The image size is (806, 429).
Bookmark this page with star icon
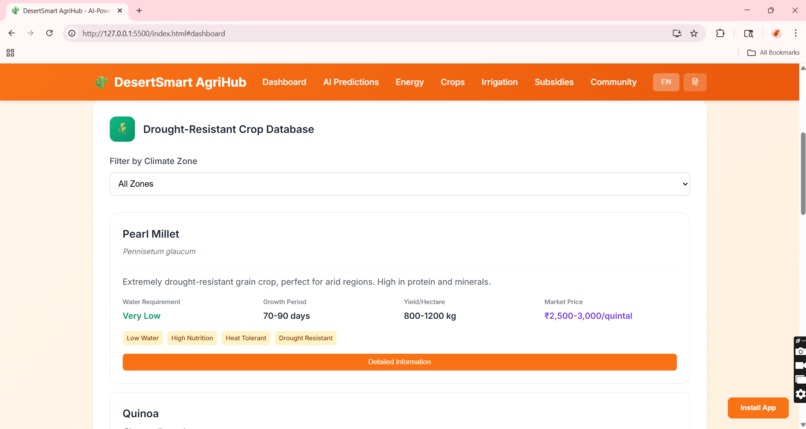tap(694, 33)
